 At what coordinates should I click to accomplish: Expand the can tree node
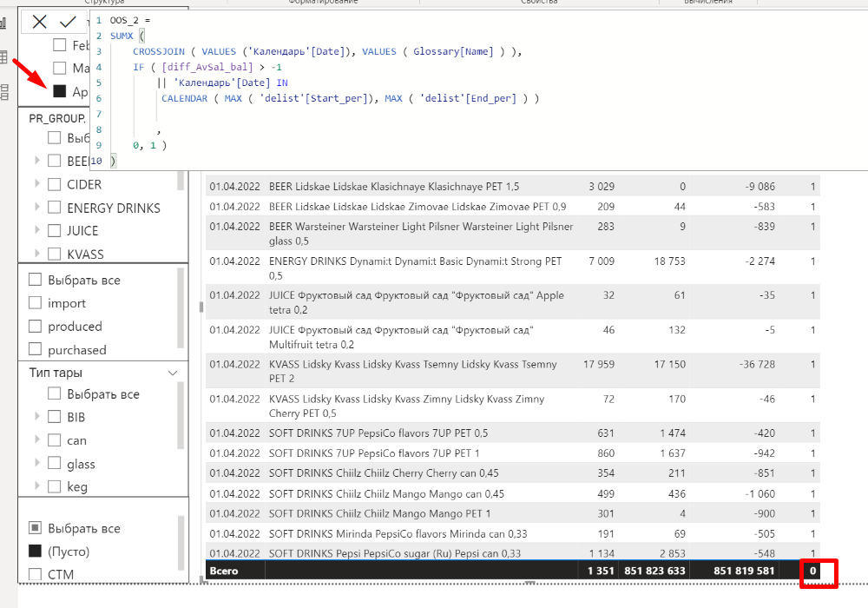click(x=37, y=439)
